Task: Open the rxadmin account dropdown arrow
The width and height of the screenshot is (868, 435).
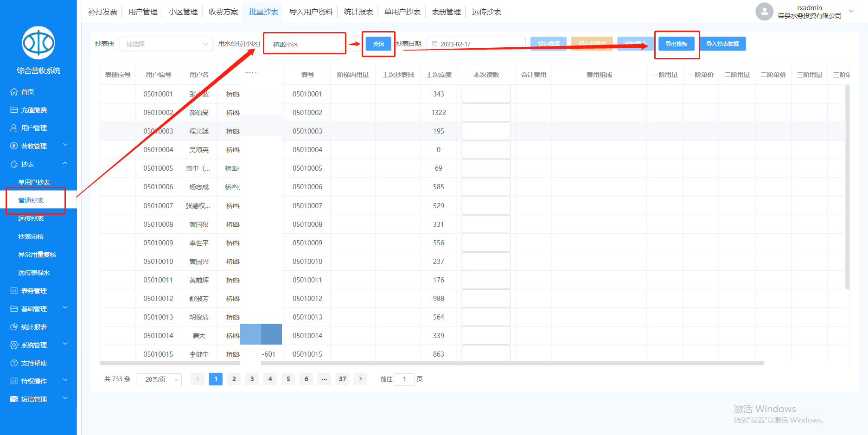Action: [851, 11]
